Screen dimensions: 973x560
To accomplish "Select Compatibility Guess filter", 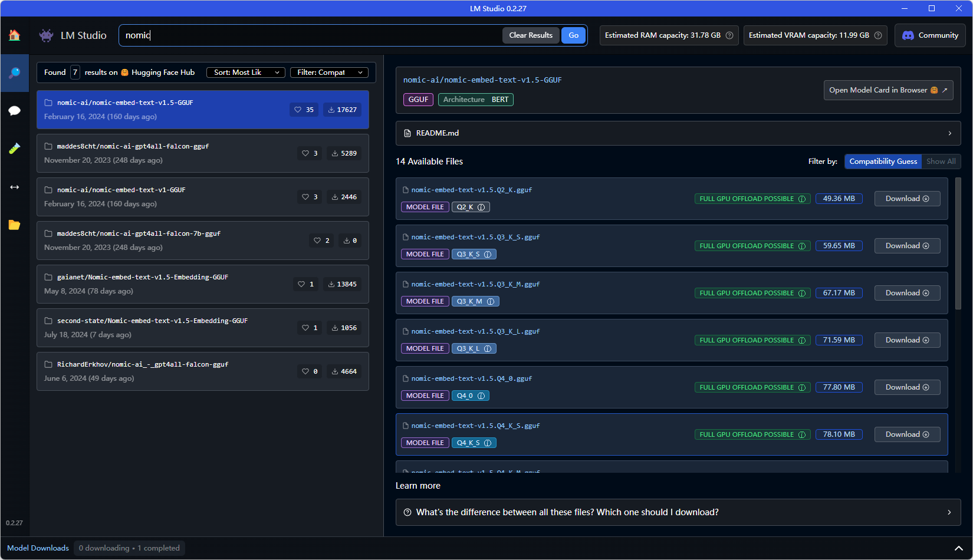I will pos(883,162).
